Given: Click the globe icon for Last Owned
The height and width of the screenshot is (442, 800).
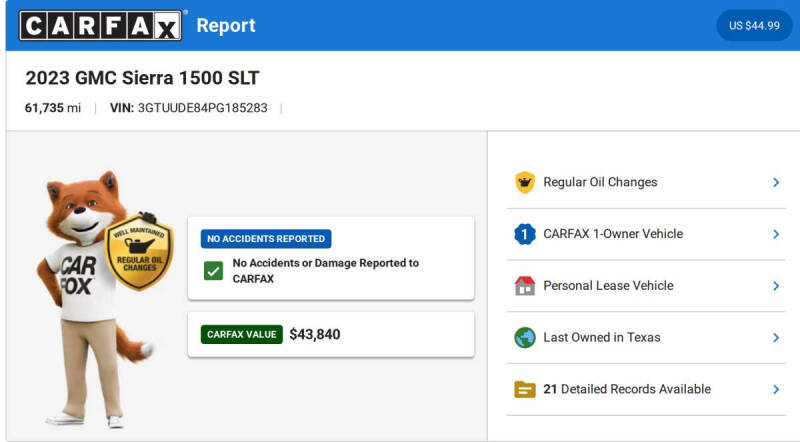Looking at the screenshot, I should point(524,337).
